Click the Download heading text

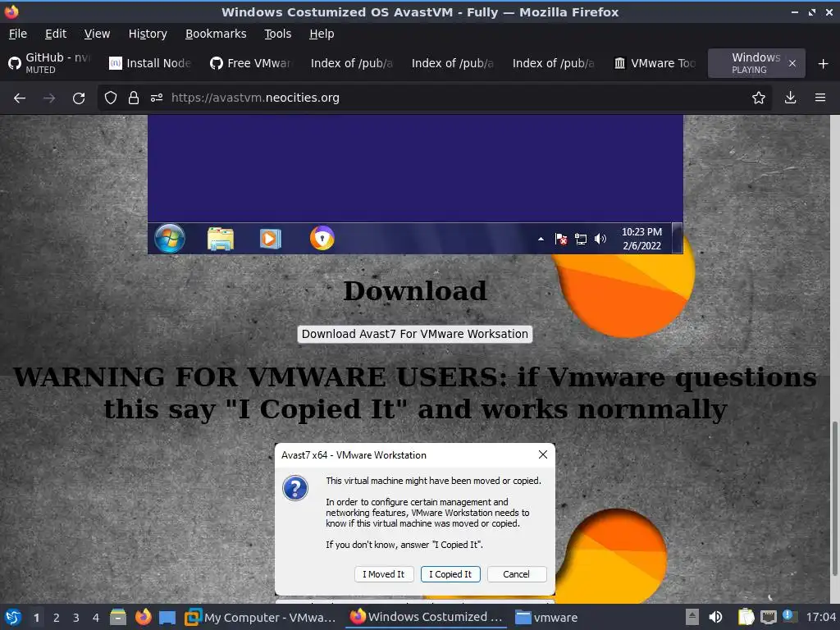coord(415,291)
